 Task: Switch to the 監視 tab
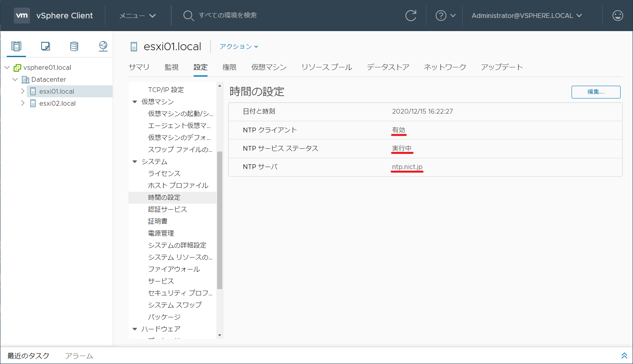tap(172, 67)
